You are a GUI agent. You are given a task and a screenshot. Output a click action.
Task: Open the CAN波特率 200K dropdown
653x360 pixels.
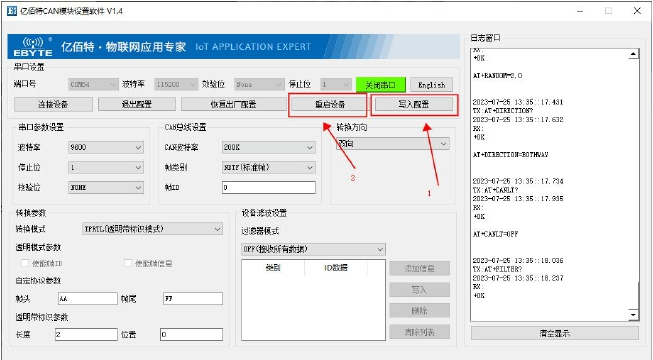[x=269, y=148]
